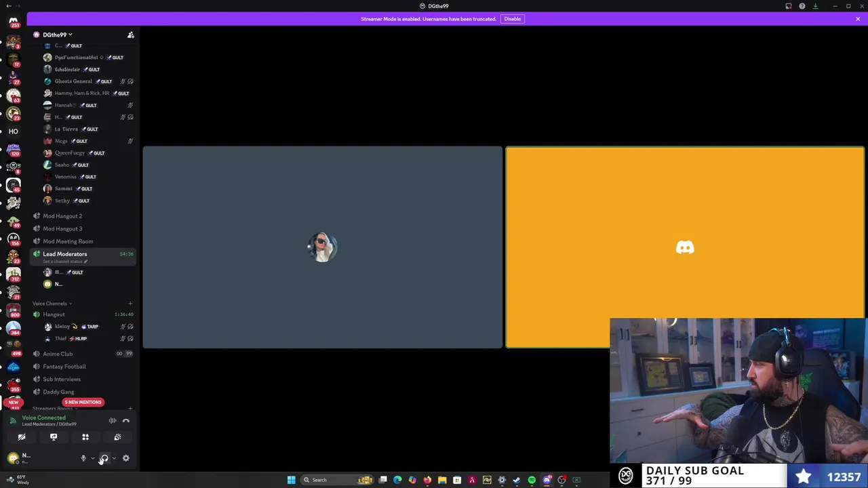The width and height of the screenshot is (868, 488).
Task: Set a channel status for Lead Moderators
Action: point(65,262)
